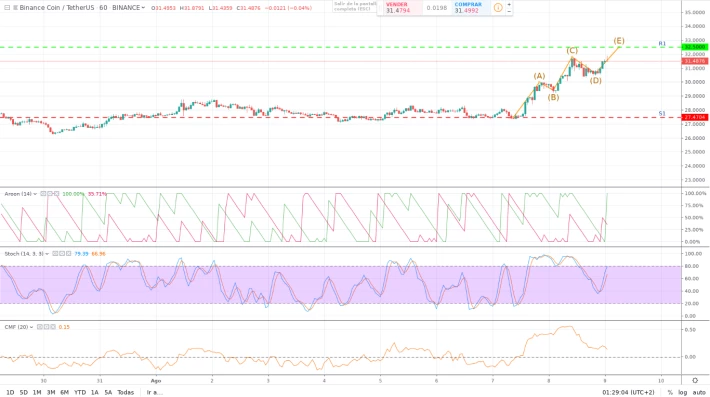Click 'Salir de la pantalla completa (ESC)' button
710x397 pixels.
pos(355,6)
